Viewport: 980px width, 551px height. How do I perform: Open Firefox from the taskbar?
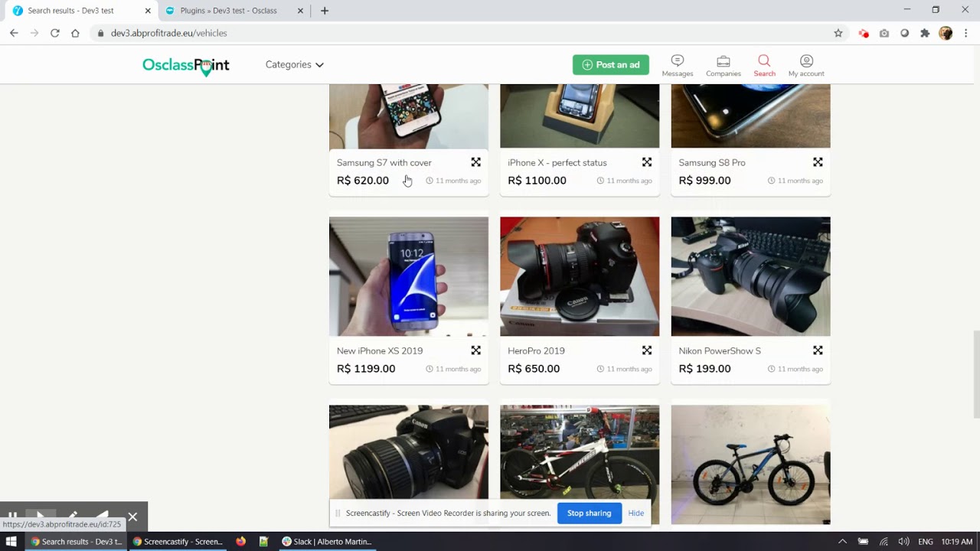point(240,541)
